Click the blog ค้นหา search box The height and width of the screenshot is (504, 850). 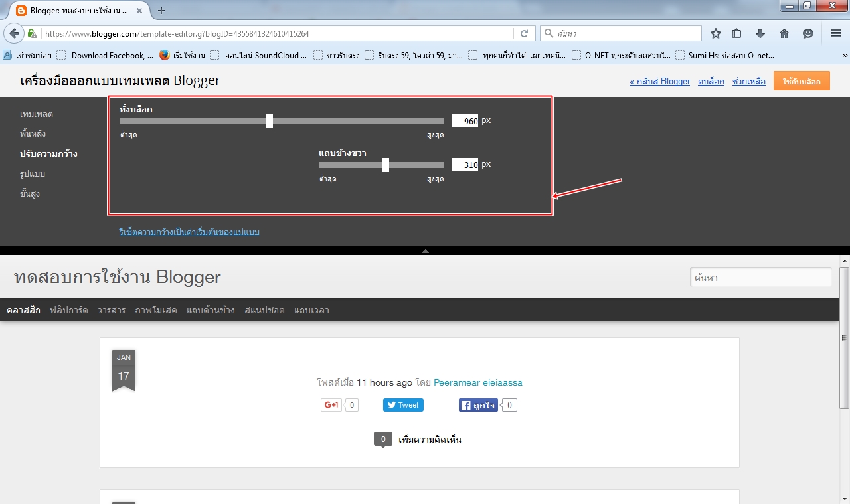(761, 278)
